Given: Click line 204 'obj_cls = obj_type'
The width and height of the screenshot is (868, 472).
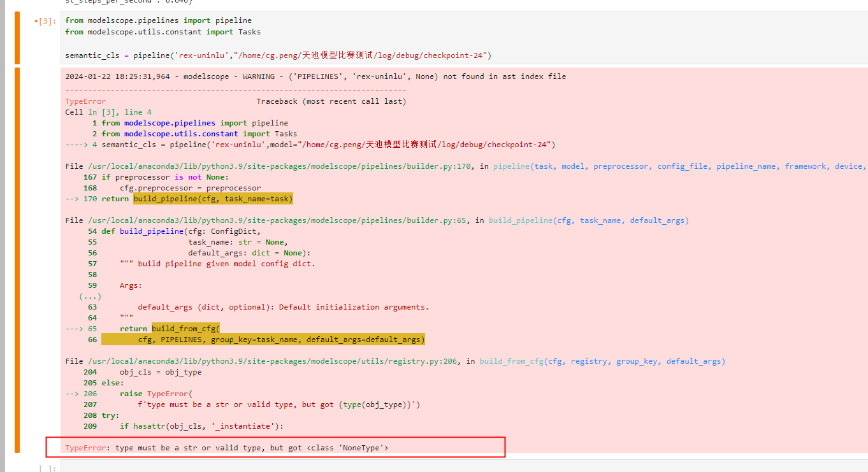Looking at the screenshot, I should click(x=142, y=372).
